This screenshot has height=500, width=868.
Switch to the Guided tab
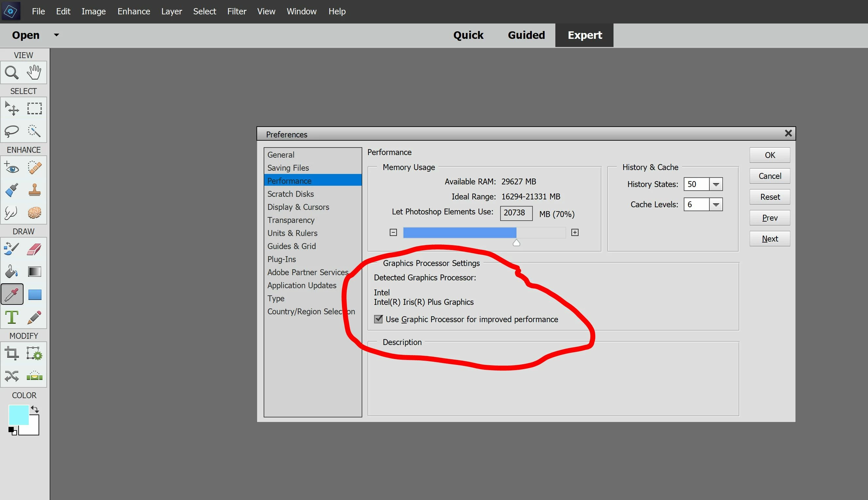[x=526, y=35]
